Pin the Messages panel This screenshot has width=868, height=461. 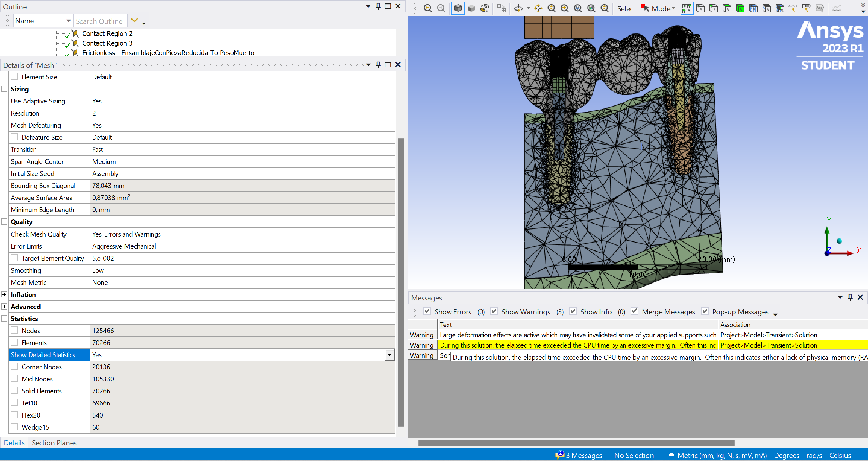pos(850,297)
